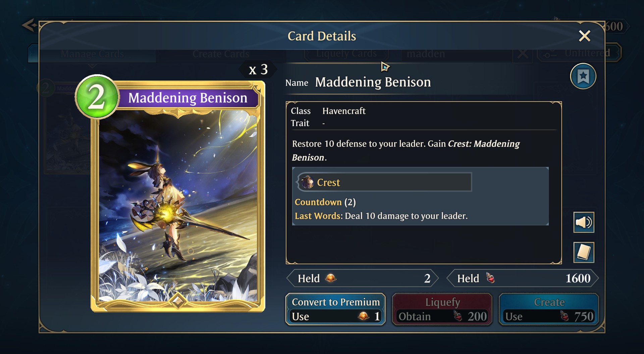The width and height of the screenshot is (644, 354).
Task: Select the Maddening Benison card artwork
Action: coord(178,205)
